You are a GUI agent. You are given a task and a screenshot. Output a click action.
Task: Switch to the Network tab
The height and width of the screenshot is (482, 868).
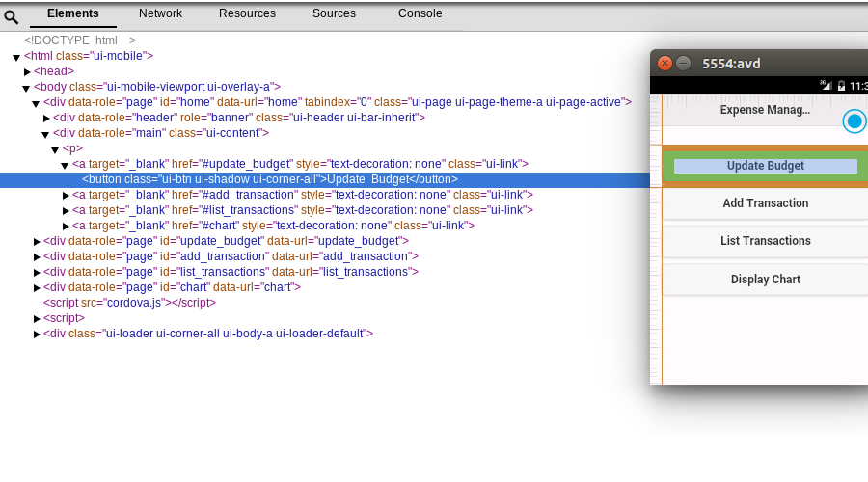pyautogui.click(x=160, y=13)
